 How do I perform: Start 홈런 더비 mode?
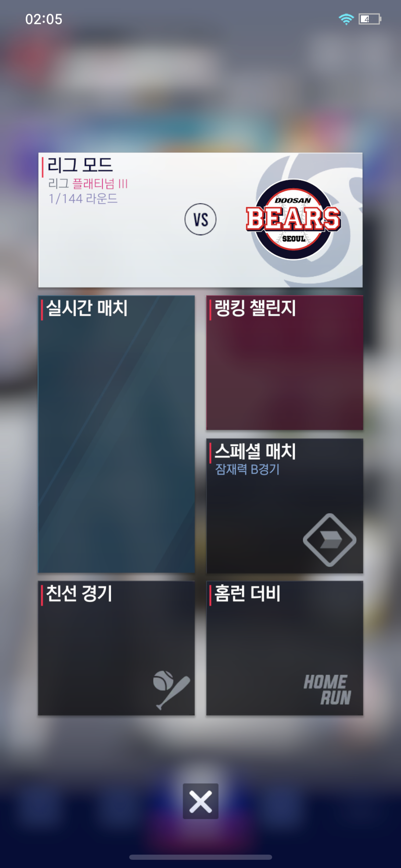pyautogui.click(x=284, y=648)
